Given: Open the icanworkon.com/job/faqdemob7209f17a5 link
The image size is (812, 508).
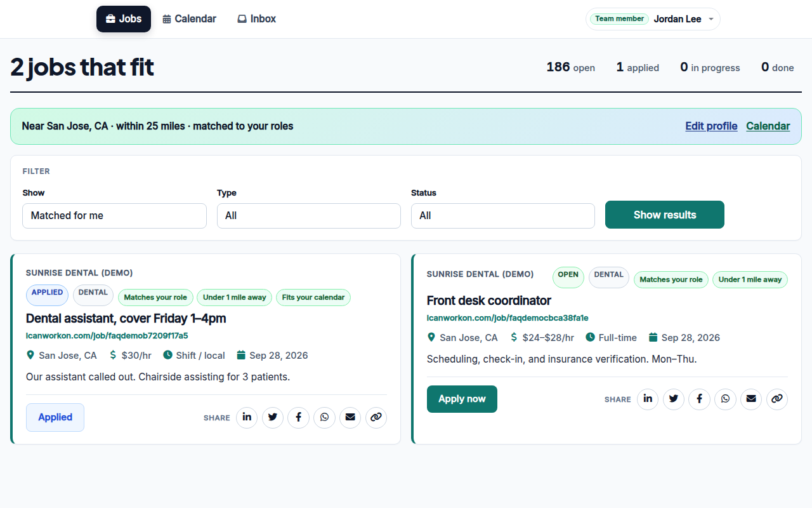Looking at the screenshot, I should click(x=107, y=335).
